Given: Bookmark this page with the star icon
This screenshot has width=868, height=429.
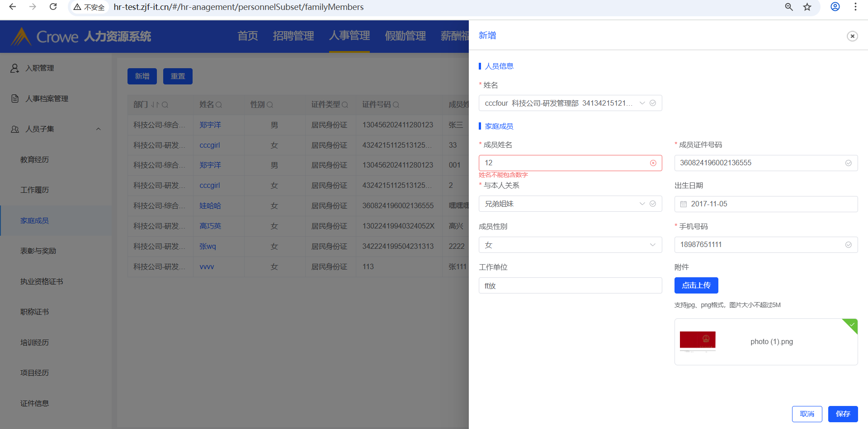Looking at the screenshot, I should click(807, 7).
